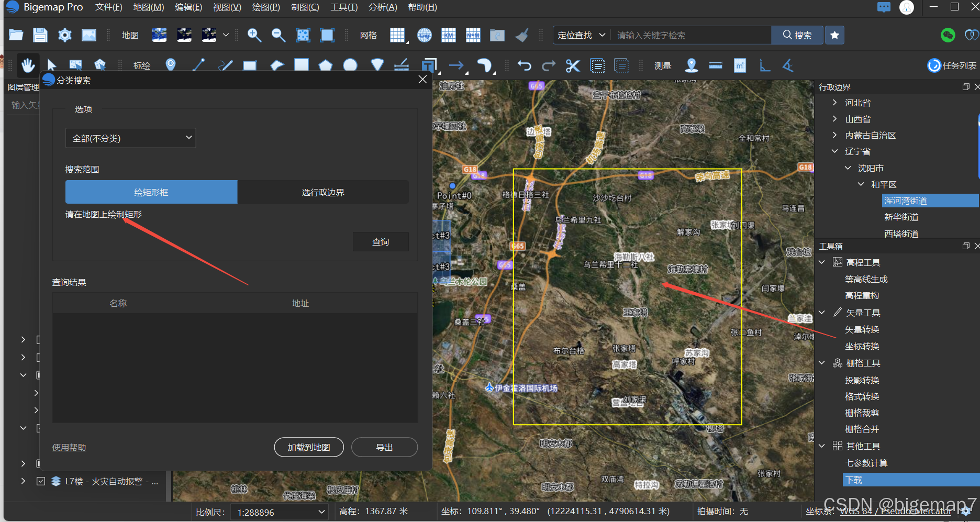Close the 分类搜索 dialog
980x522 pixels.
click(x=422, y=80)
